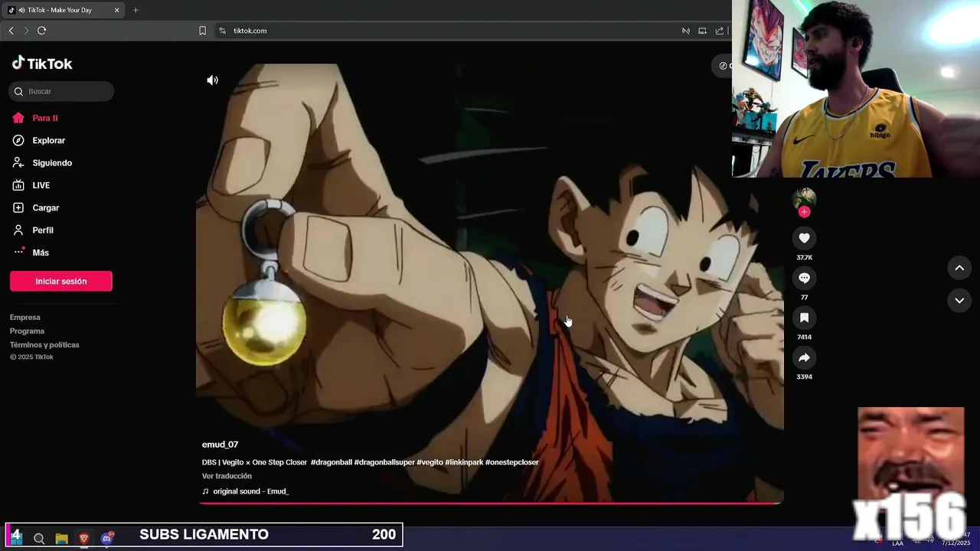Mute the video with speaker icon
980x551 pixels.
pyautogui.click(x=212, y=80)
